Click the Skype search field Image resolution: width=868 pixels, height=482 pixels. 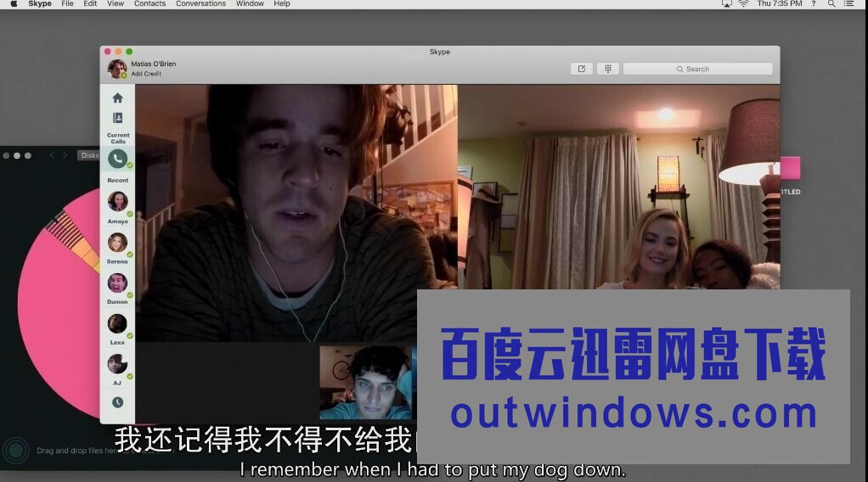pyautogui.click(x=697, y=69)
